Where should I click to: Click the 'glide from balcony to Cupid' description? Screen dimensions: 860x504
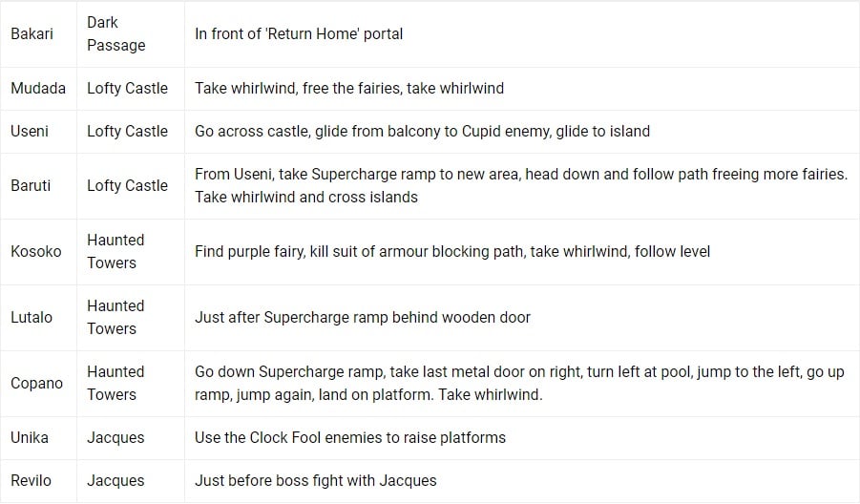[422, 131]
